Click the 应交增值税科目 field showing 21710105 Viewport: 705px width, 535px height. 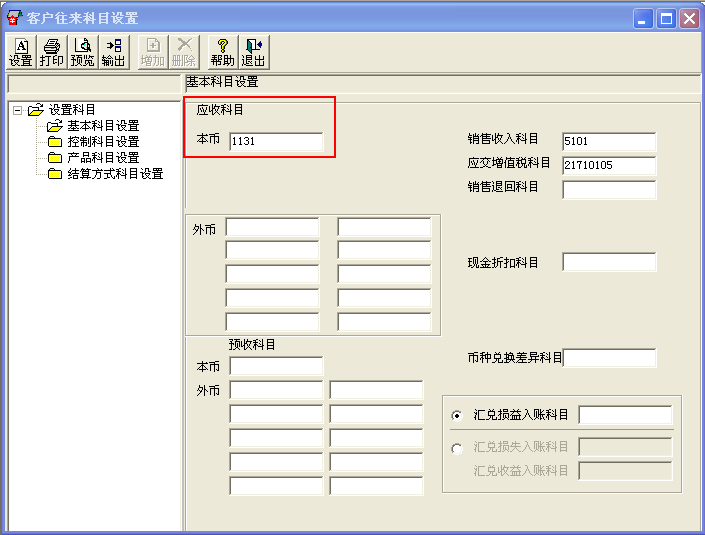[609, 165]
